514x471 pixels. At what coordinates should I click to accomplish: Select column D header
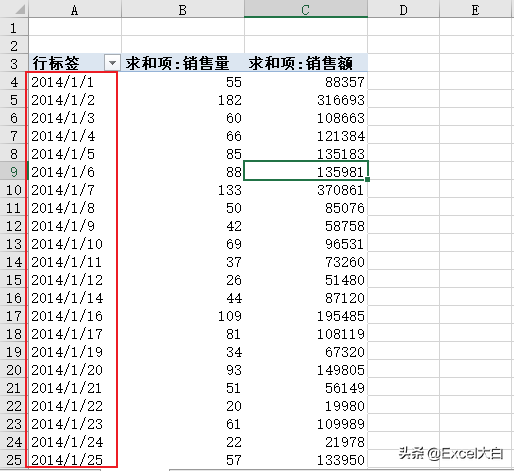tap(403, 10)
